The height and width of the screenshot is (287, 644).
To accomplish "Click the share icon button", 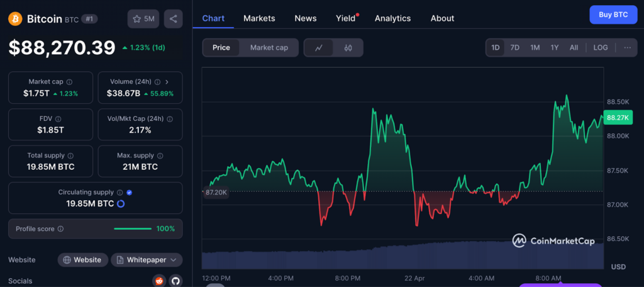I will [x=173, y=19].
